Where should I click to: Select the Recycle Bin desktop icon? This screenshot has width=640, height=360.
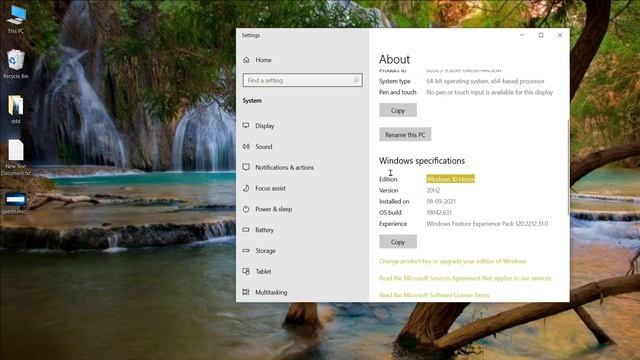click(16, 64)
